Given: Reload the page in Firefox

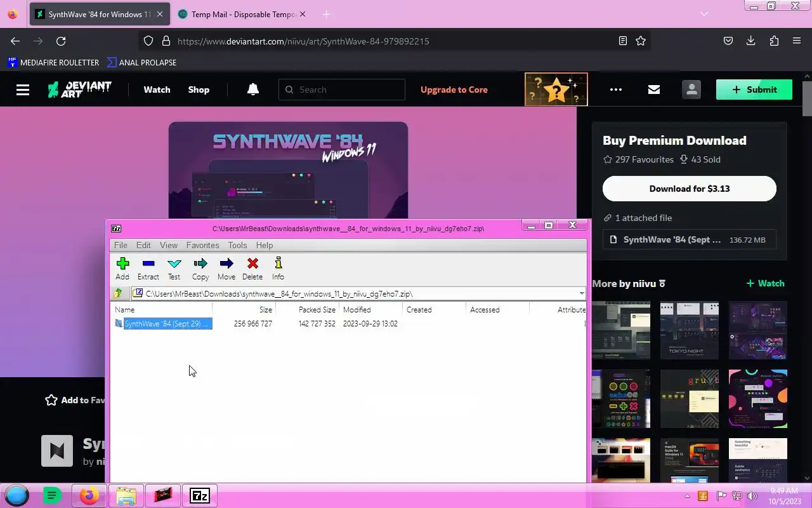Looking at the screenshot, I should click(61, 41).
